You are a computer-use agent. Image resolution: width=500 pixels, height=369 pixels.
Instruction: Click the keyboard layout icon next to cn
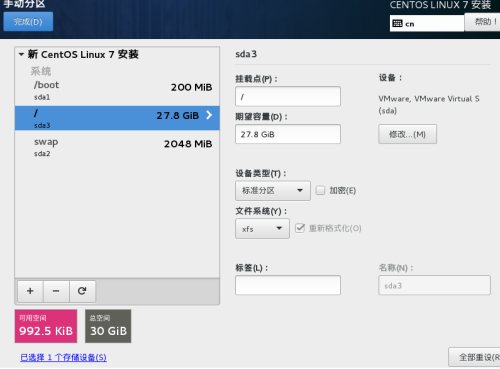[x=397, y=23]
